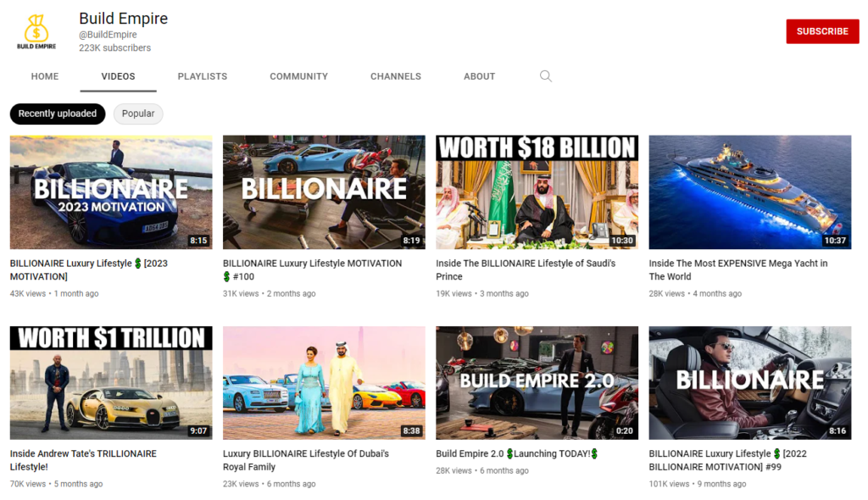
Task: Select the Popular sort chip
Action: pos(138,114)
